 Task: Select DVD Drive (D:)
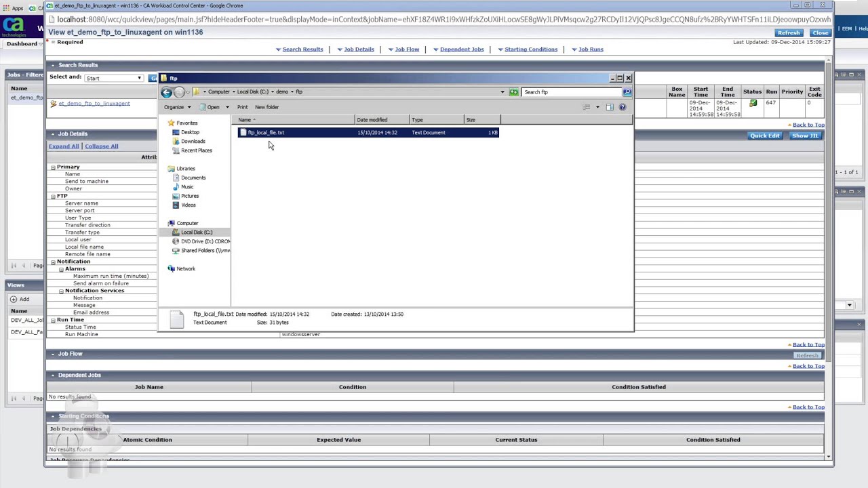(201, 241)
